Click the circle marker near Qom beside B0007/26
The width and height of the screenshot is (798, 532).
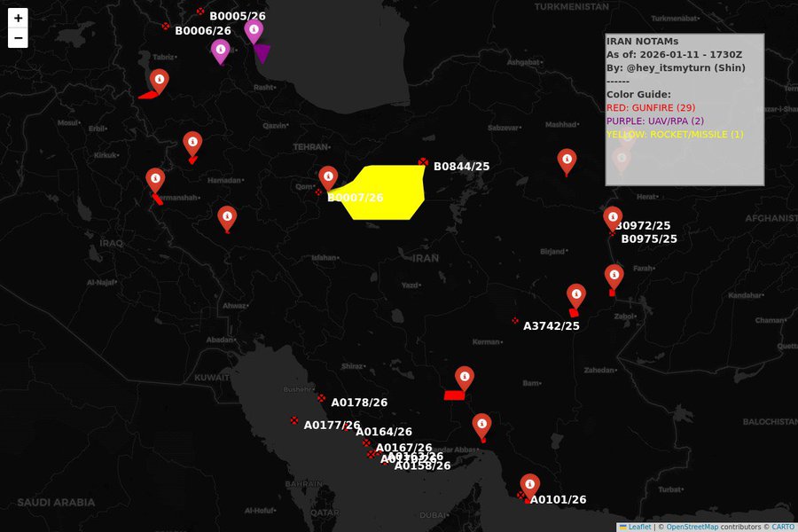tap(318, 192)
